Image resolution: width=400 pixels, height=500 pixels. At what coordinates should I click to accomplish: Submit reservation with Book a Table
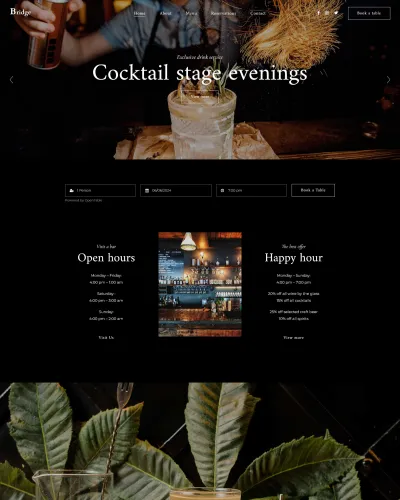pos(313,190)
